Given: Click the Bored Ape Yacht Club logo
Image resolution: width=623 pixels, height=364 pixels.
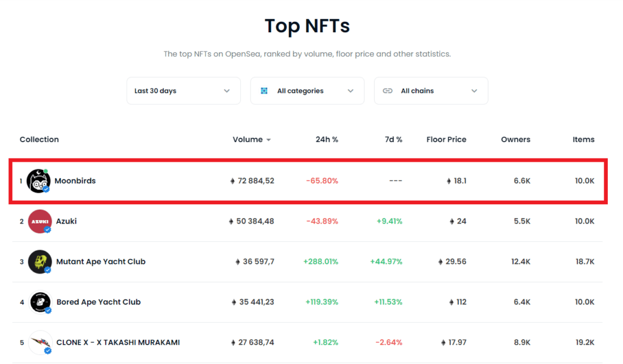Looking at the screenshot, I should pos(40,302).
